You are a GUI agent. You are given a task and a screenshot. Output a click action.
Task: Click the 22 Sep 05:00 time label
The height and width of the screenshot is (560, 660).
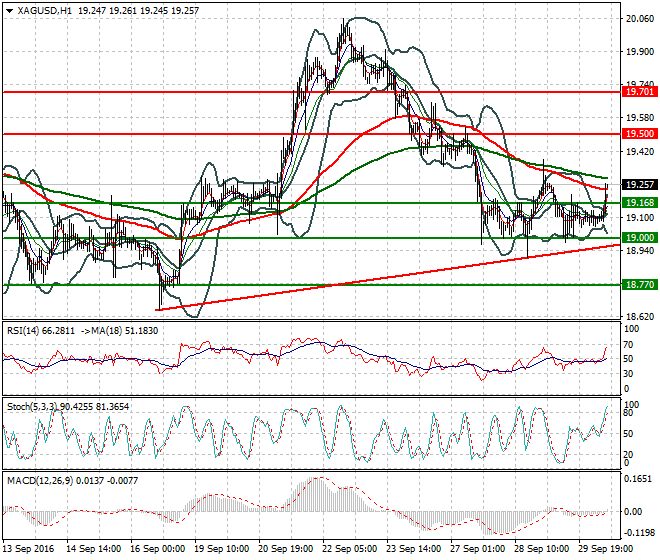tap(349, 549)
